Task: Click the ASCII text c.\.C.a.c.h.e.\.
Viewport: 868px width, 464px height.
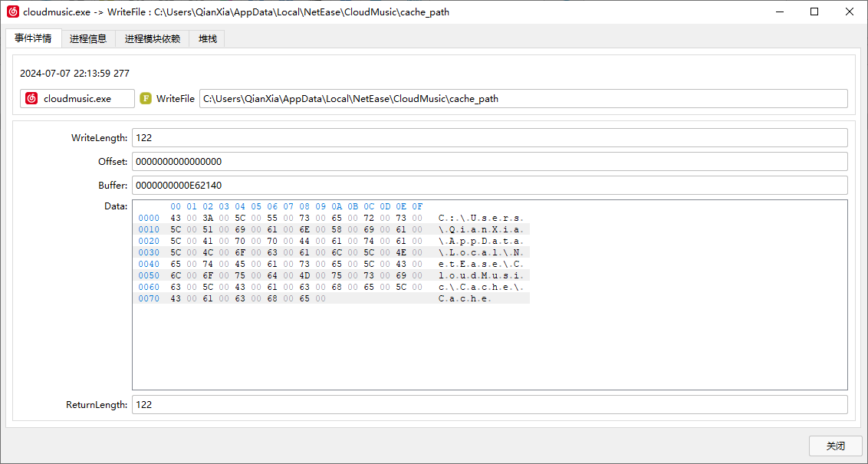Action: pyautogui.click(x=481, y=287)
